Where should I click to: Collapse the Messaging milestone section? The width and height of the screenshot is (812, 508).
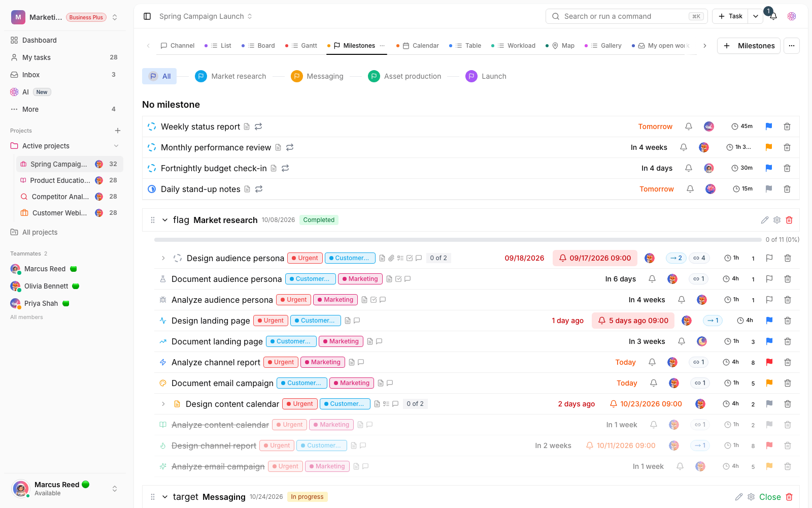(165, 497)
